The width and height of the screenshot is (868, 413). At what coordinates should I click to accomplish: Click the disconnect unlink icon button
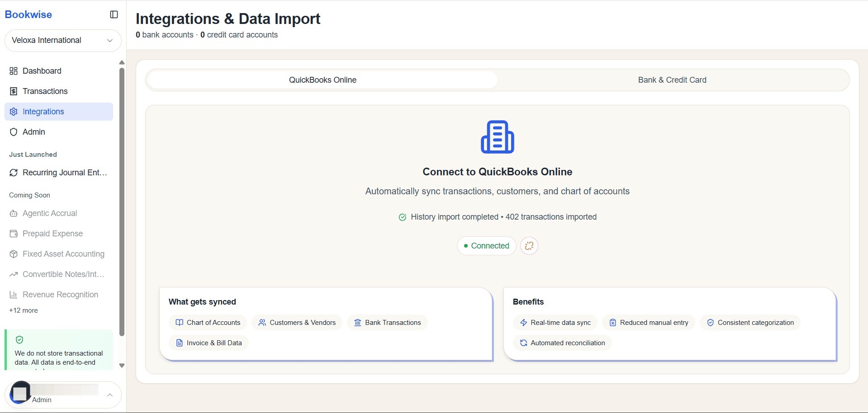click(x=529, y=246)
